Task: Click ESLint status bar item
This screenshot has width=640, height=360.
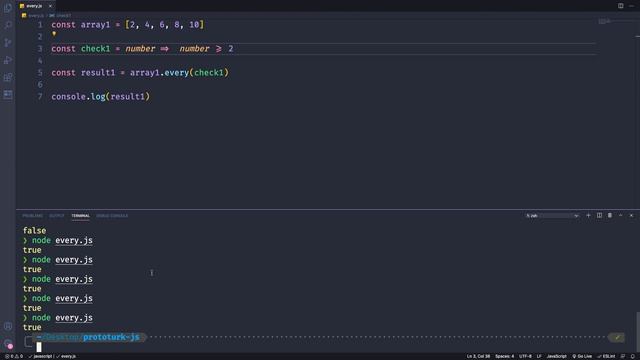Action: 606,356
